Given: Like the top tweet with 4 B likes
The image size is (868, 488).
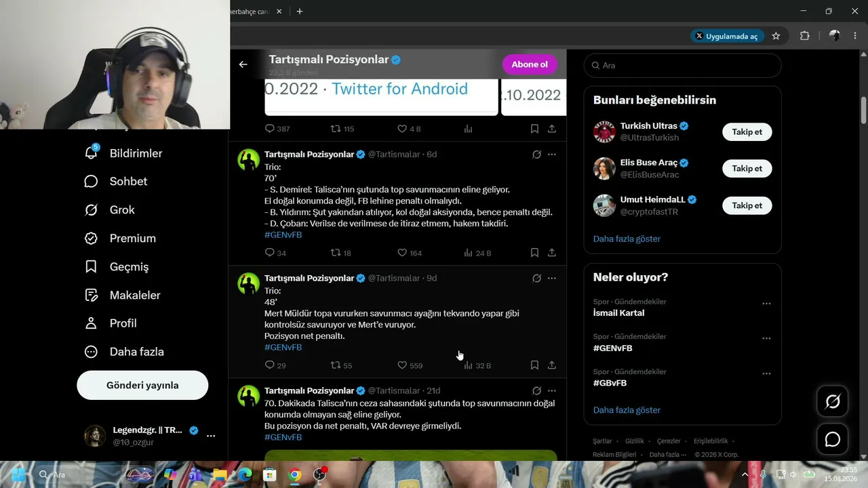Looking at the screenshot, I should pyautogui.click(x=402, y=129).
